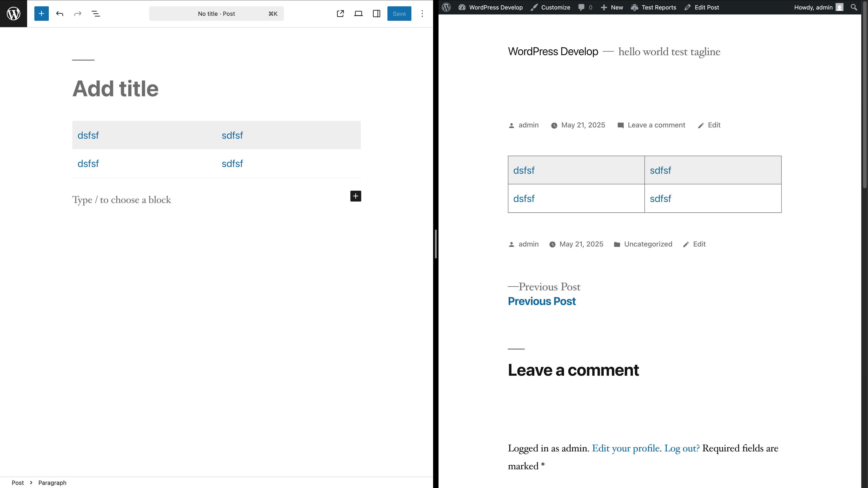Open Test Reports in the admin bar
This screenshot has height=488, width=868.
point(653,7)
